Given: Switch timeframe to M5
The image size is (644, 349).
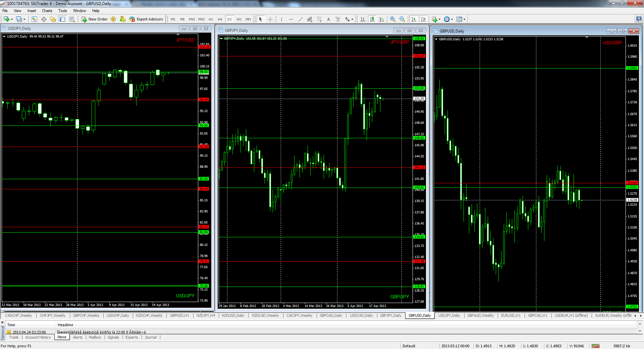Looking at the screenshot, I should (182, 19).
